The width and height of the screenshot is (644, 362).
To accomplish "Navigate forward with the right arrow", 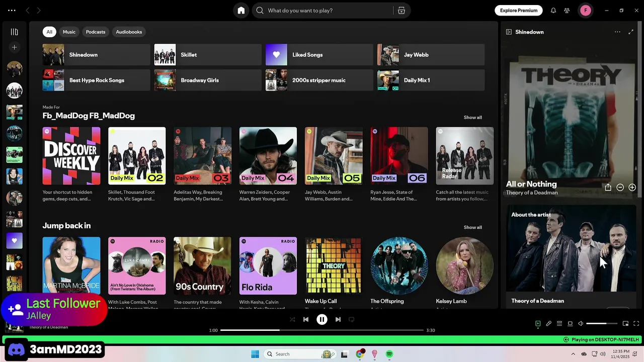I will [x=39, y=11].
